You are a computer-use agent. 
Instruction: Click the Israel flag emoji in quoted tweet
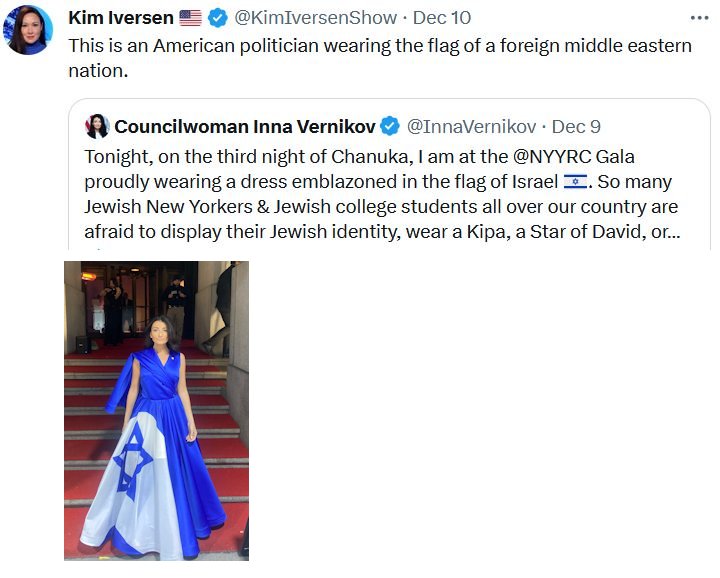(x=576, y=182)
